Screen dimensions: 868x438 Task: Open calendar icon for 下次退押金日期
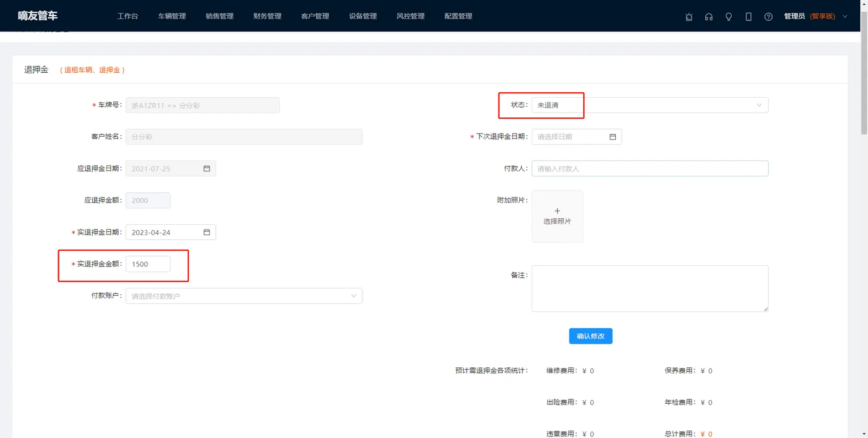point(612,137)
